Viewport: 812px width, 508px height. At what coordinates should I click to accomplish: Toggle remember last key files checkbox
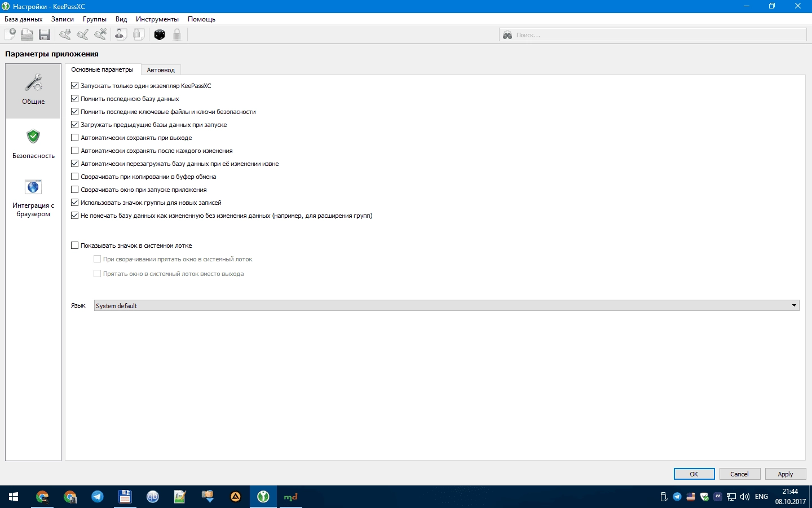pos(75,112)
